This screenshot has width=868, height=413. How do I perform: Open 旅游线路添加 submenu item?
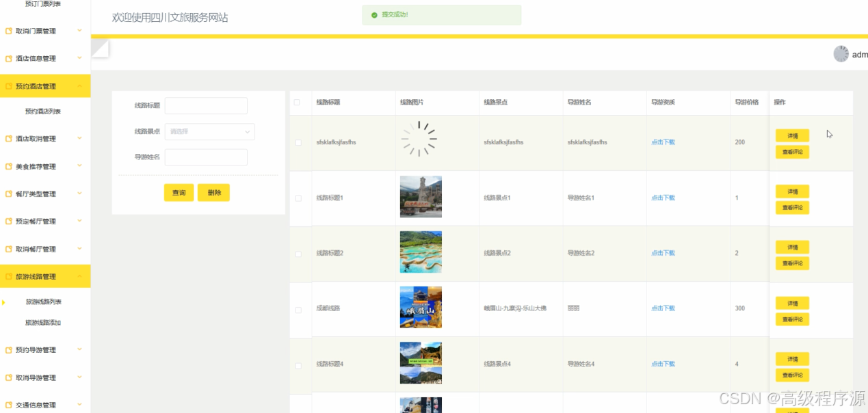[44, 323]
